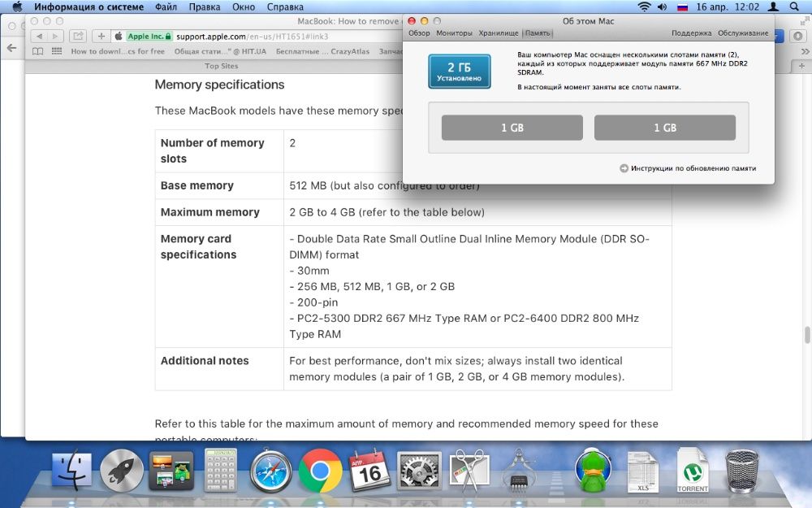Open System Information chip icon in Dock
Screen dimensions: 812x508
(518, 471)
